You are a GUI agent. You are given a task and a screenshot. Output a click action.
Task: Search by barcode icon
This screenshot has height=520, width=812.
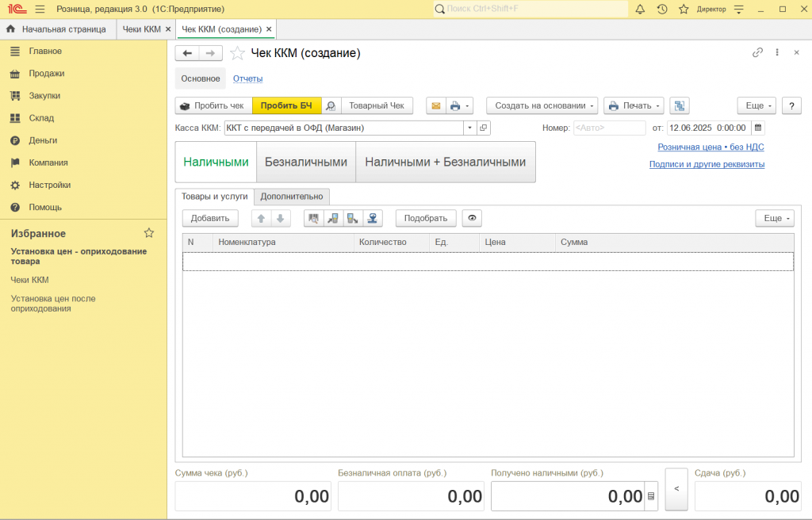click(x=314, y=219)
